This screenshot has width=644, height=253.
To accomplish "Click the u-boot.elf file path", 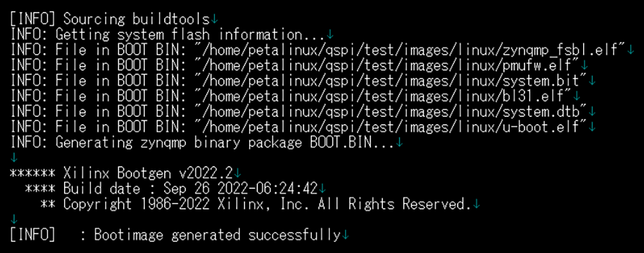I will 392,127.
